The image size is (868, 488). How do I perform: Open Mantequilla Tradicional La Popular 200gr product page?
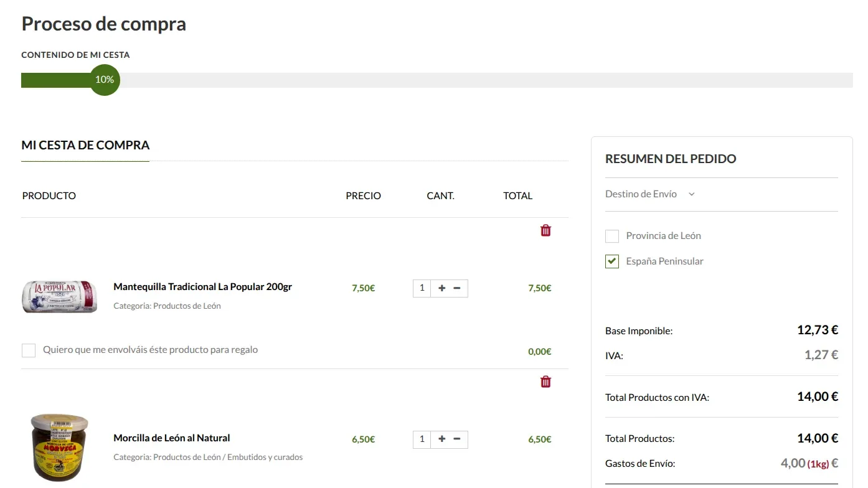[202, 287]
